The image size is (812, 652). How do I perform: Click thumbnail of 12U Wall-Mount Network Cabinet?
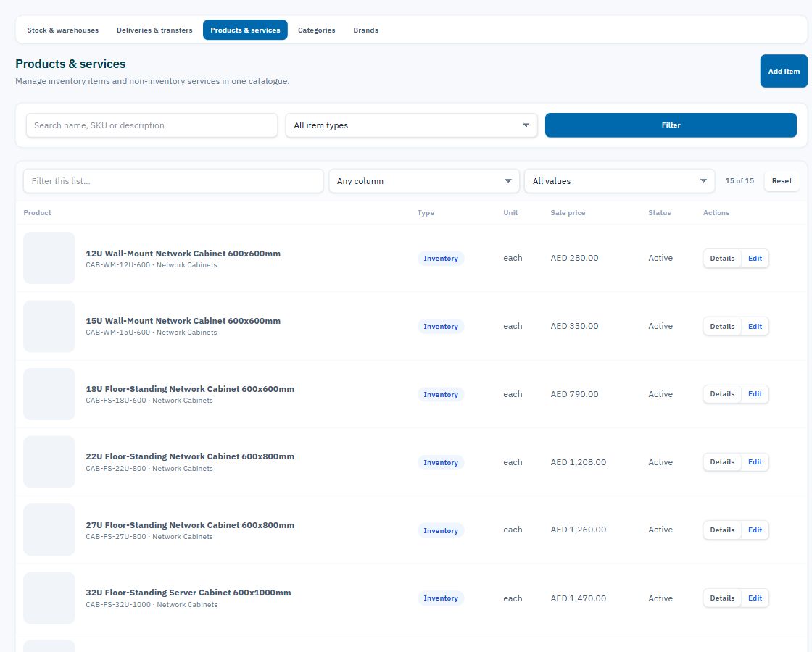[49, 258]
